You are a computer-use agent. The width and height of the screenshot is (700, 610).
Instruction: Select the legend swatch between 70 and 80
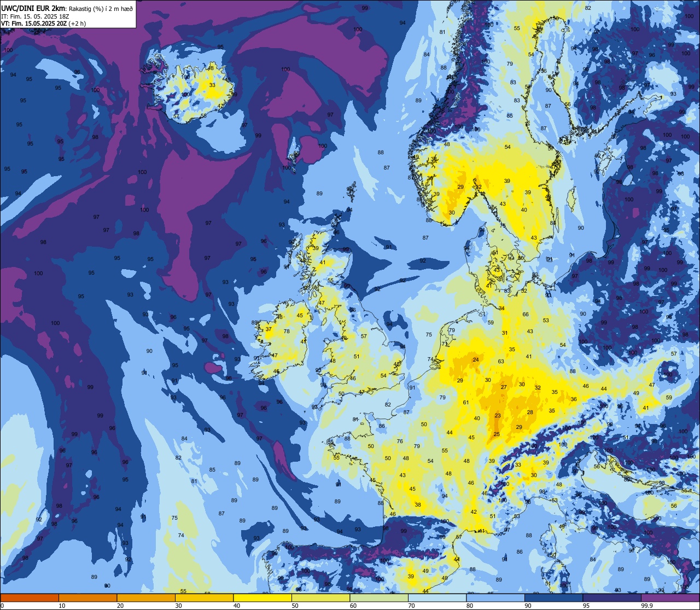coord(437,598)
